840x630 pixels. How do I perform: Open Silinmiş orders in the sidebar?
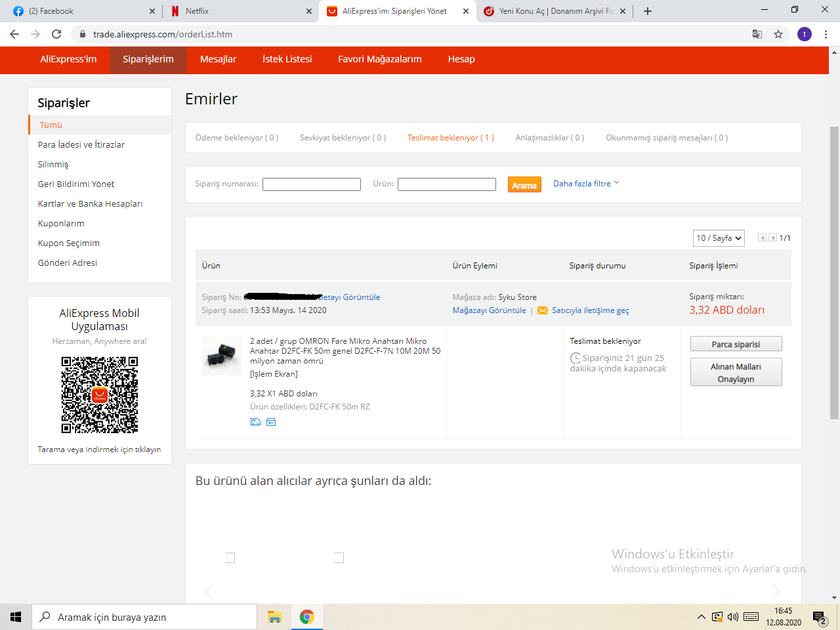[53, 164]
